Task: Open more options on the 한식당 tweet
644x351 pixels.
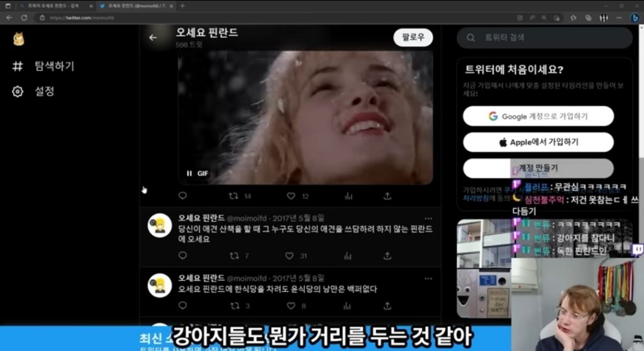Action: coord(428,278)
